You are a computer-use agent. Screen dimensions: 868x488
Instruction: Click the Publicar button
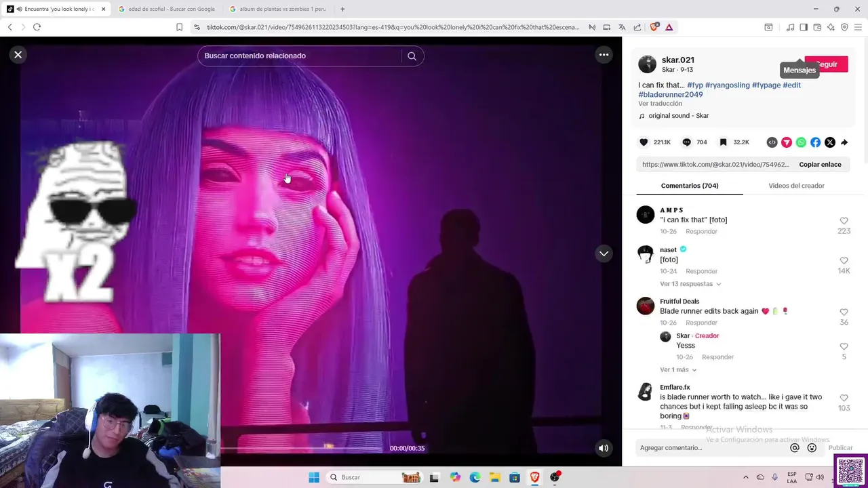pyautogui.click(x=840, y=448)
